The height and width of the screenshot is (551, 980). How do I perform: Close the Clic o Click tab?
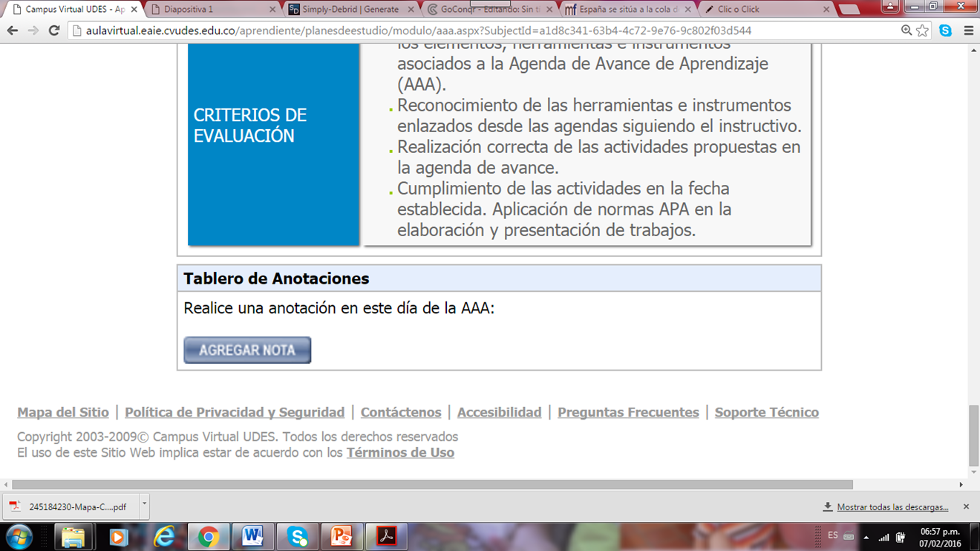coord(826,10)
